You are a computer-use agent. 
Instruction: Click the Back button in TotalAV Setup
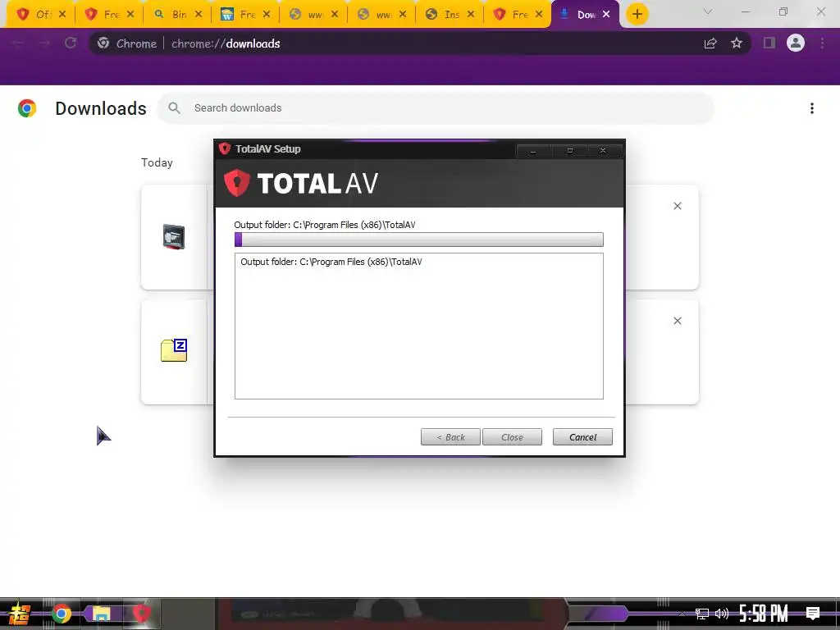[450, 437]
